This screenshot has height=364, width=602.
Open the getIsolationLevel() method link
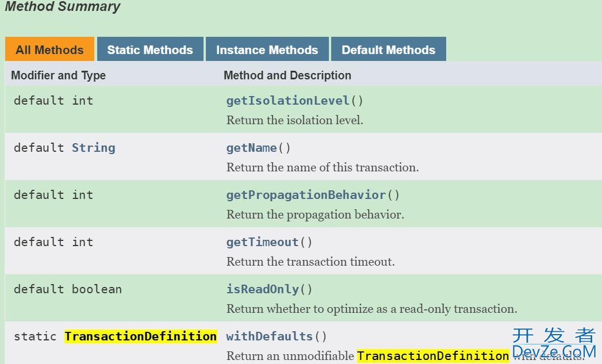point(288,101)
